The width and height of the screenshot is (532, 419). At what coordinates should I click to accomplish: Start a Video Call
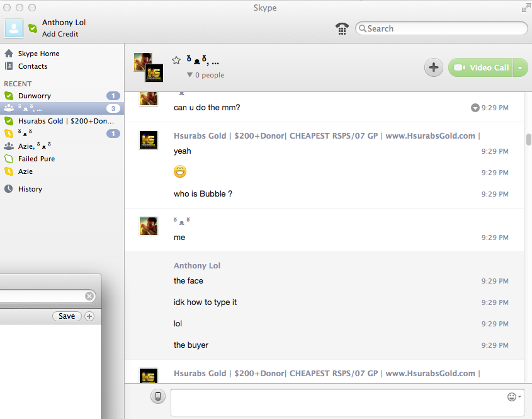(x=480, y=67)
